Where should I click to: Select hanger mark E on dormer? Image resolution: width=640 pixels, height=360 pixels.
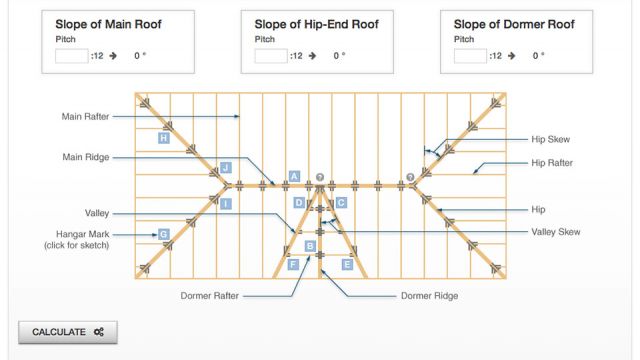(x=347, y=264)
